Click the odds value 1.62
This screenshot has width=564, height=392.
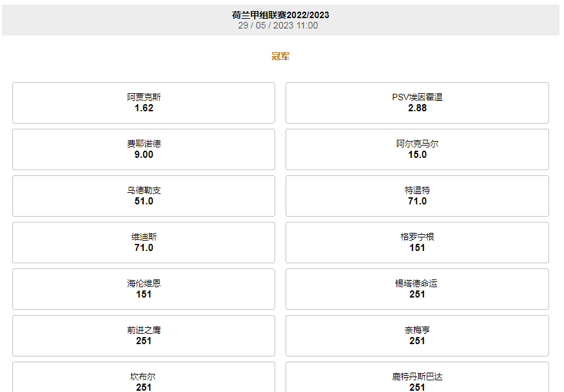click(143, 109)
